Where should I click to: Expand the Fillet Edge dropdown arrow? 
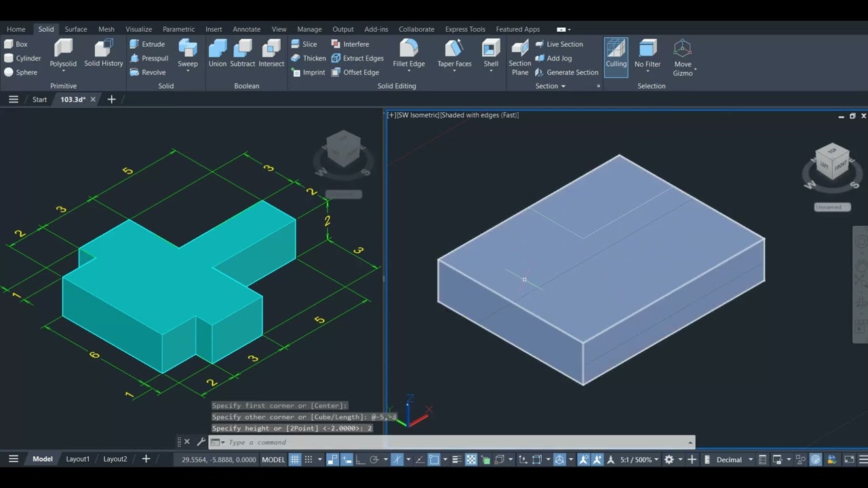[x=409, y=71]
